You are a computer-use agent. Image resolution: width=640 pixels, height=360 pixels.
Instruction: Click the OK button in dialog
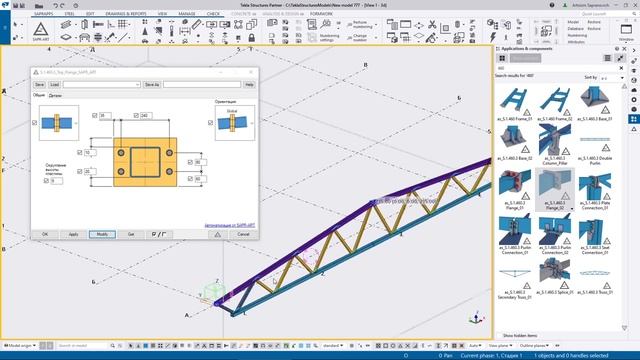pos(45,234)
